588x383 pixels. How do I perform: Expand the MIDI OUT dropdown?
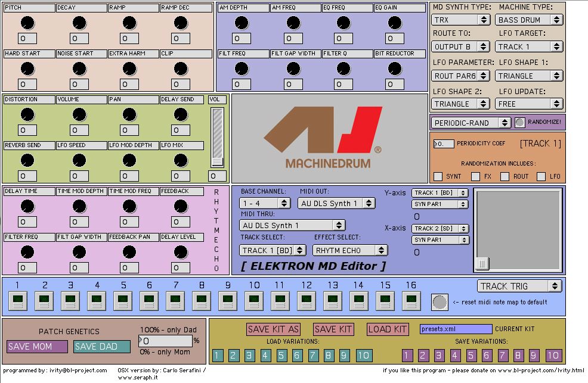(336, 203)
